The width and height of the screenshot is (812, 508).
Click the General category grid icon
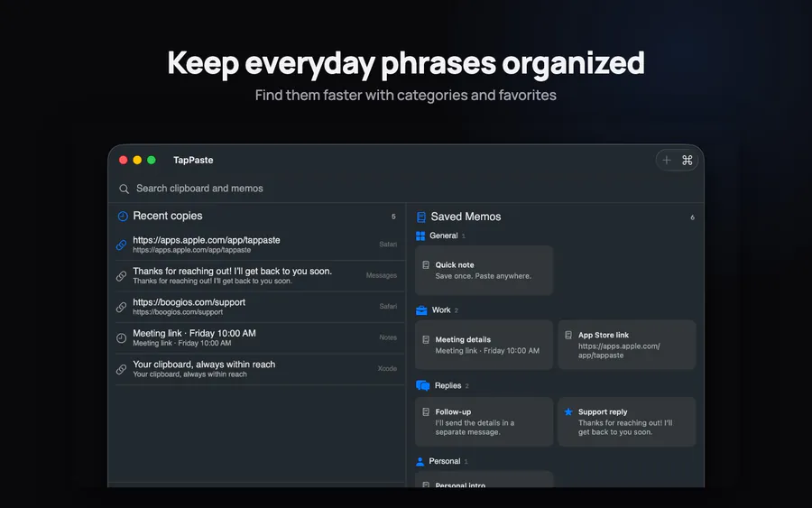click(420, 236)
